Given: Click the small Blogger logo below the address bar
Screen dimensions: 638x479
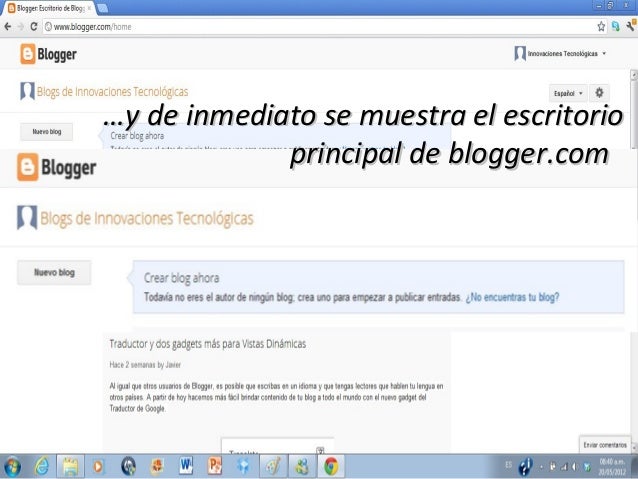Looking at the screenshot, I should pos(48,54).
